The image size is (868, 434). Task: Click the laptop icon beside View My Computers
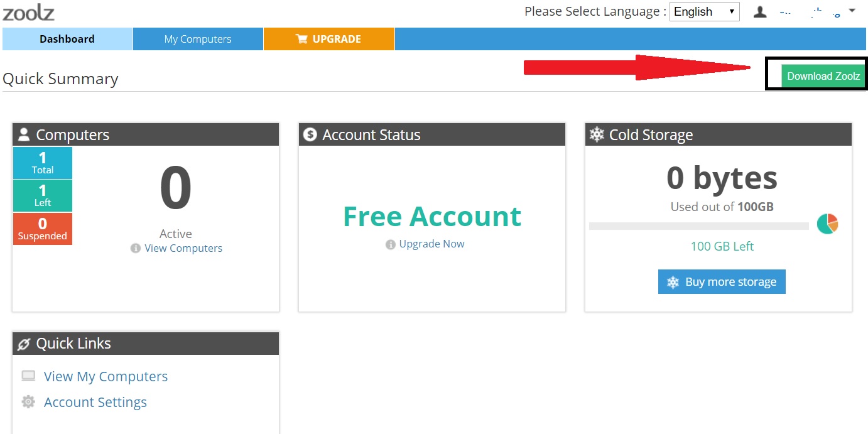[x=28, y=376]
